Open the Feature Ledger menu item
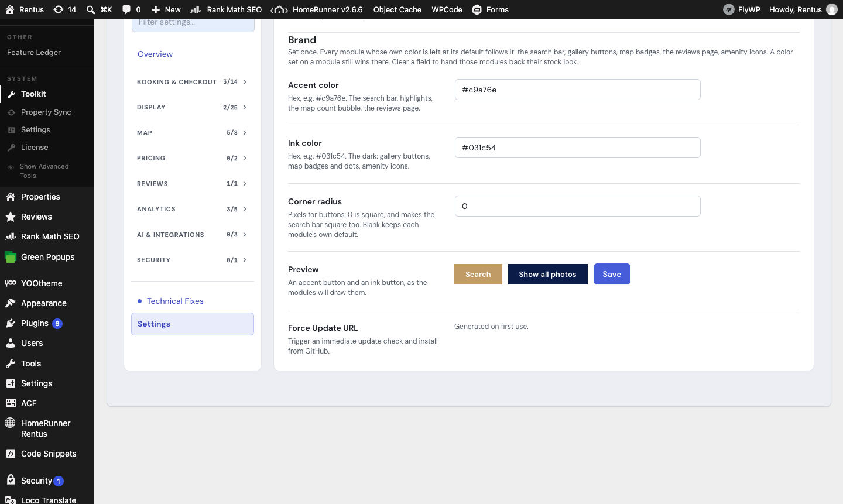Screen dimensions: 843x504 [x=34, y=52]
